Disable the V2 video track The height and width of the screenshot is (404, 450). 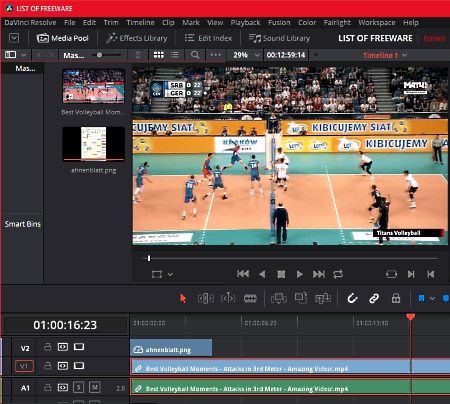click(79, 347)
